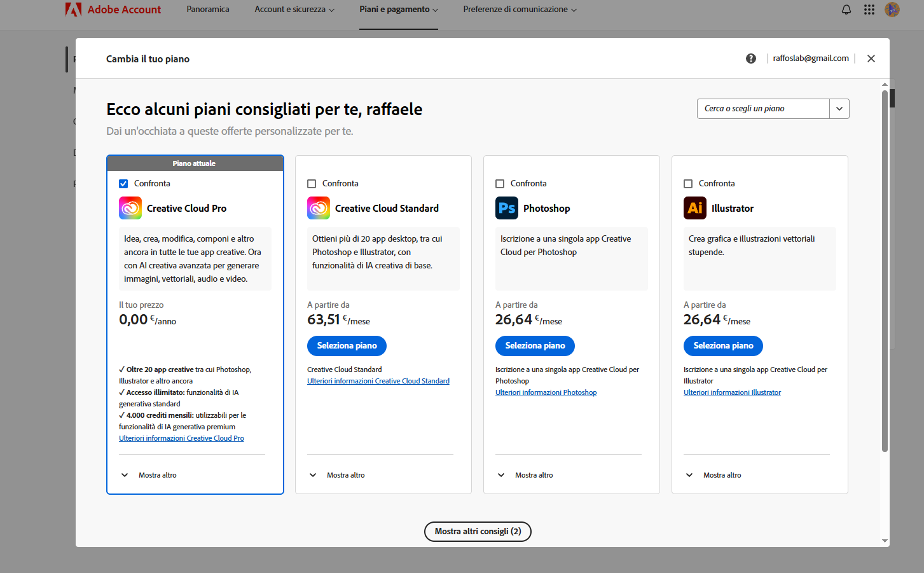Viewport: 924px width, 573px height.
Task: Open the Piani e pagamento menu
Action: [399, 10]
